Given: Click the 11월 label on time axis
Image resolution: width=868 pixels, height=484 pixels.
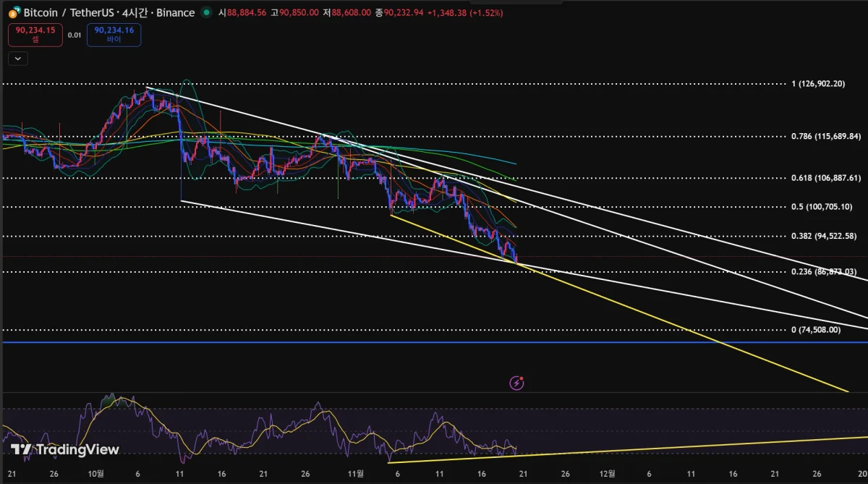Looking at the screenshot, I should pos(356,472).
